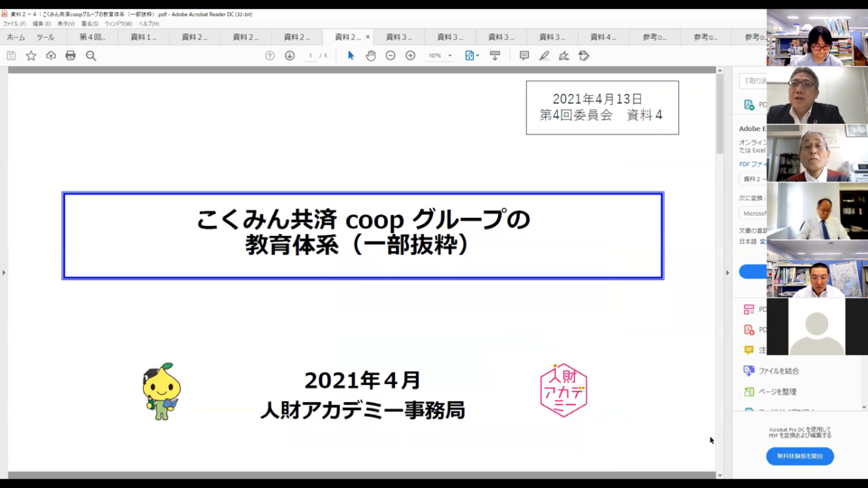Click the document title こくみん共済 coop グループの
868x488 pixels.
[x=363, y=220]
